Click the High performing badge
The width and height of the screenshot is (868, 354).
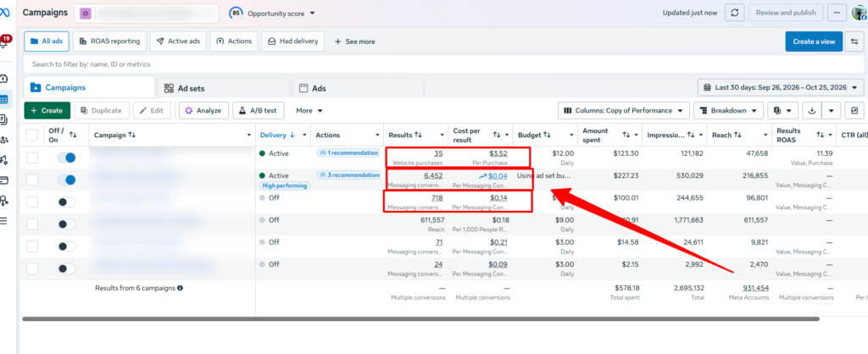285,185
